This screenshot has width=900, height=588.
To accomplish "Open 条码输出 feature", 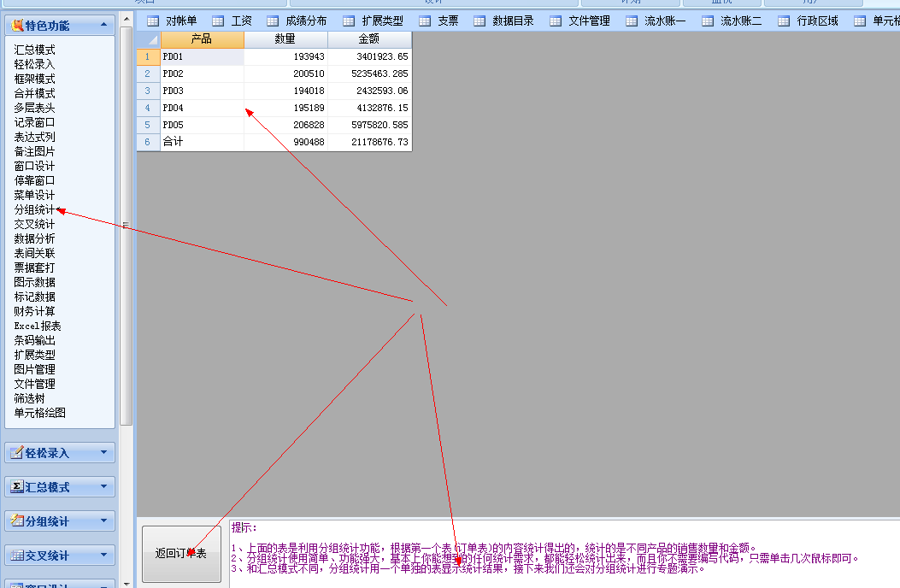I will pyautogui.click(x=35, y=340).
